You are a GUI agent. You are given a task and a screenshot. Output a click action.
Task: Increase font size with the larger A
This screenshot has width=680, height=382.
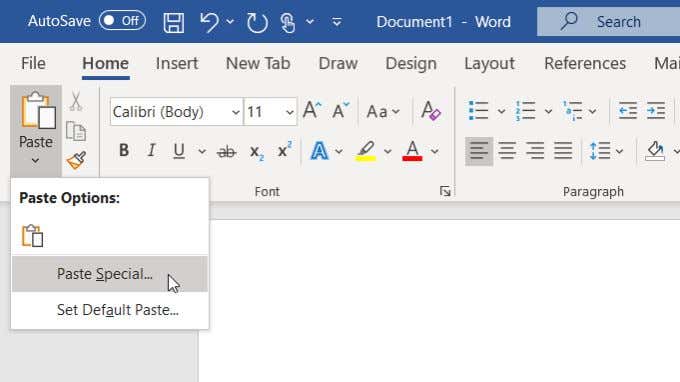312,110
